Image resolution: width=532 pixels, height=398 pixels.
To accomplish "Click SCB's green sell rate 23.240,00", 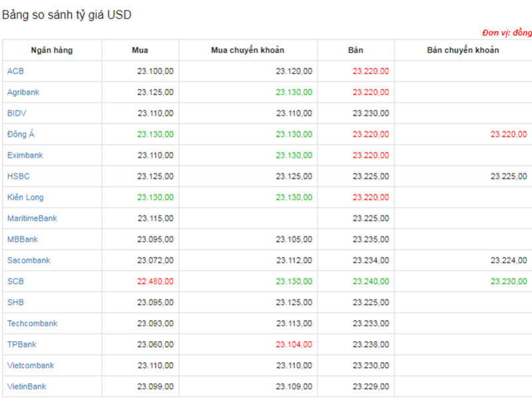I will (371, 282).
